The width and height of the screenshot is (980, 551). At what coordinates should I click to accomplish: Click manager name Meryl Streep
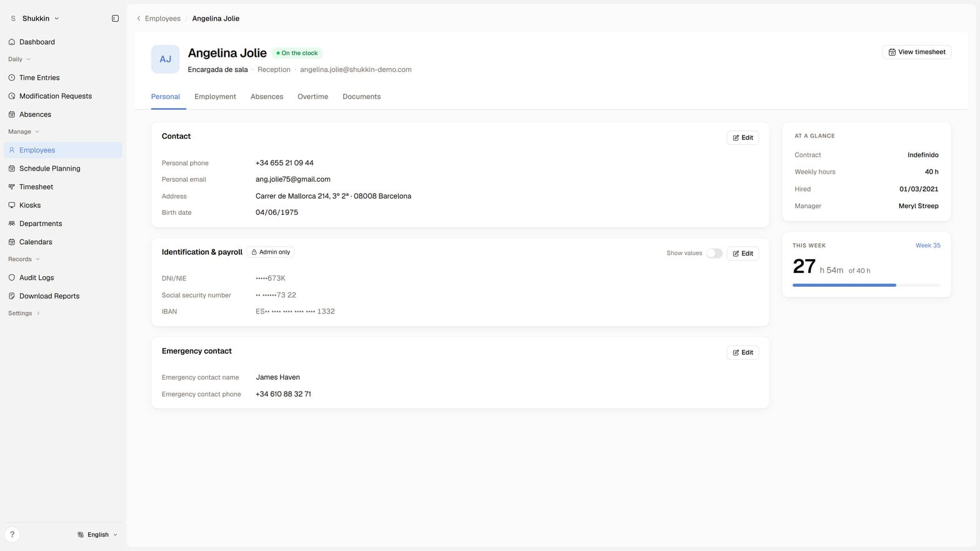[918, 206]
